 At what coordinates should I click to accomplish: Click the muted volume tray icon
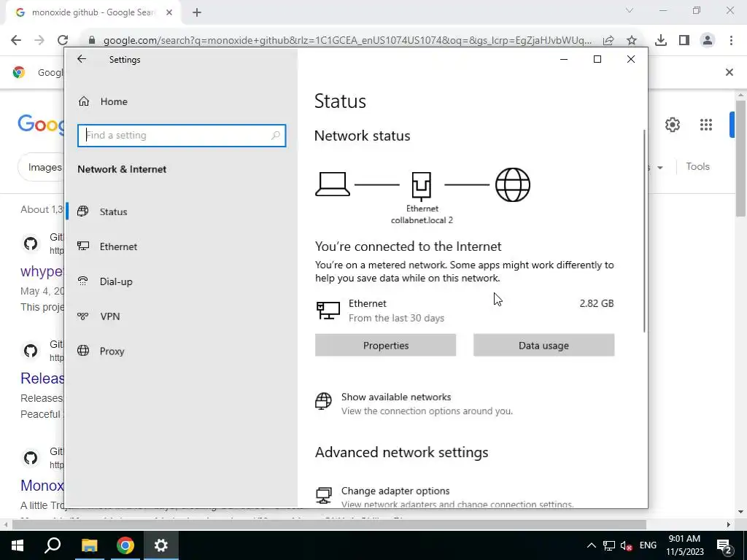point(627,545)
